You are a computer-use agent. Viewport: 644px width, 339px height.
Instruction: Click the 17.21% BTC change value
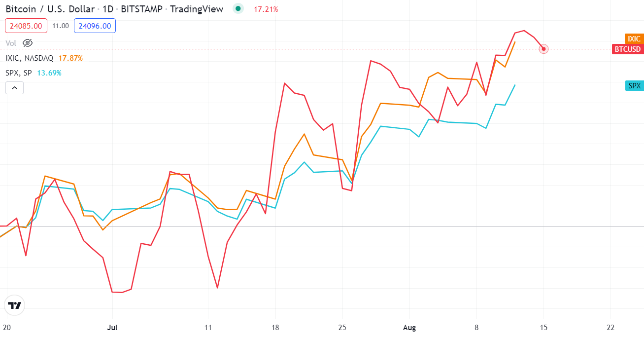pyautogui.click(x=266, y=9)
